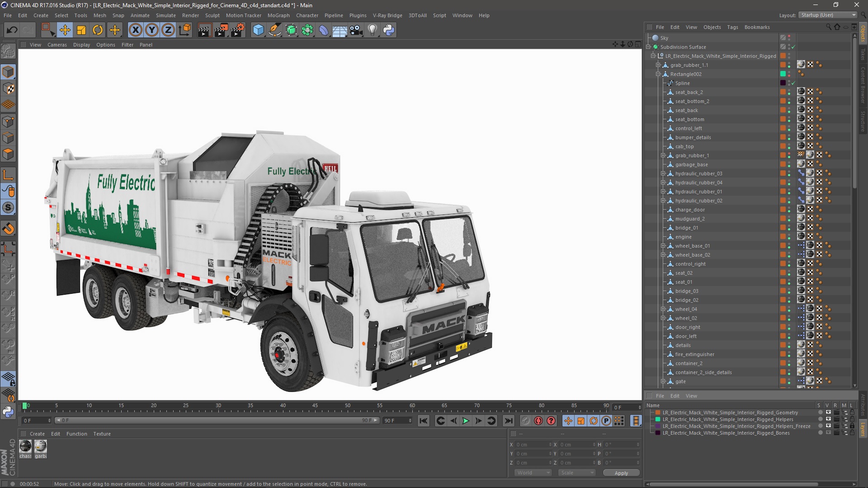The image size is (868, 488).
Task: Add a Floor environment object
Action: [x=340, y=30]
